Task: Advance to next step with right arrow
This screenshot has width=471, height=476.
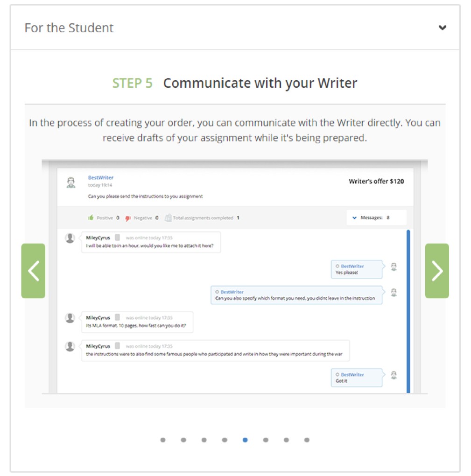Action: tap(436, 271)
